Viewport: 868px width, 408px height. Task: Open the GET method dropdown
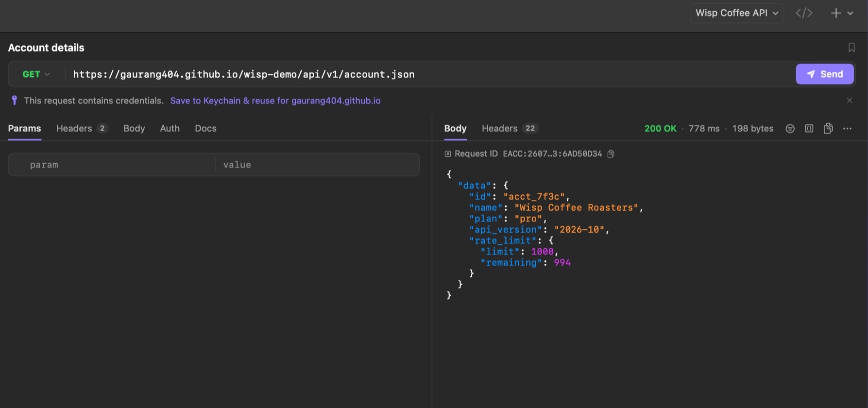36,74
